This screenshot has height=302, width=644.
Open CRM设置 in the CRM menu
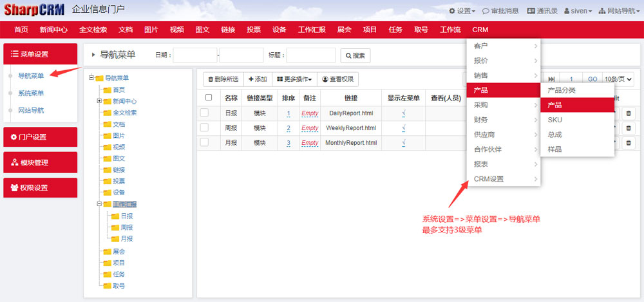coord(489,178)
